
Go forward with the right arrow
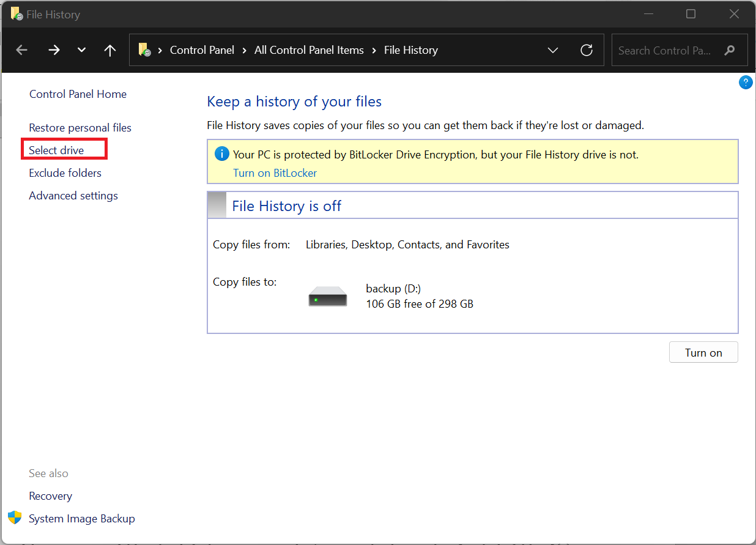(54, 50)
